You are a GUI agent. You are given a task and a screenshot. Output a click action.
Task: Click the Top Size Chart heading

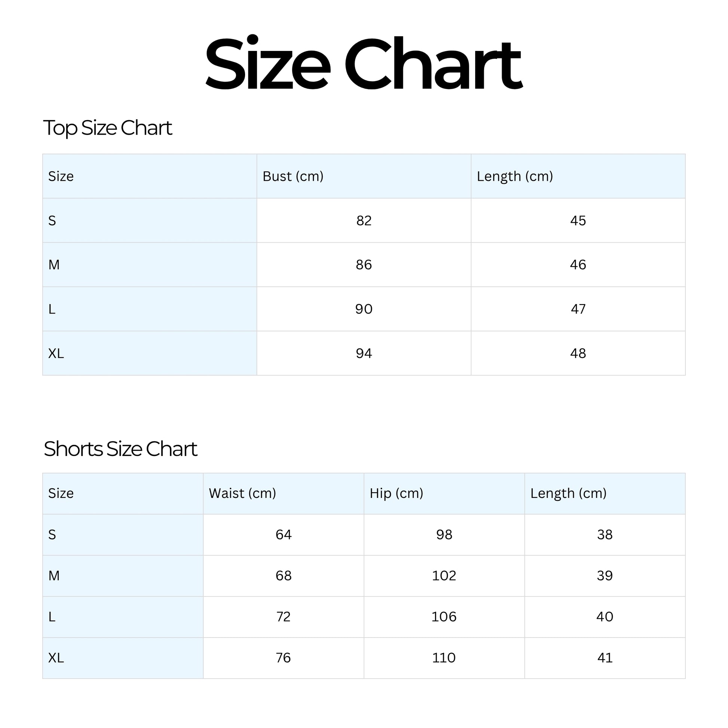(x=107, y=128)
